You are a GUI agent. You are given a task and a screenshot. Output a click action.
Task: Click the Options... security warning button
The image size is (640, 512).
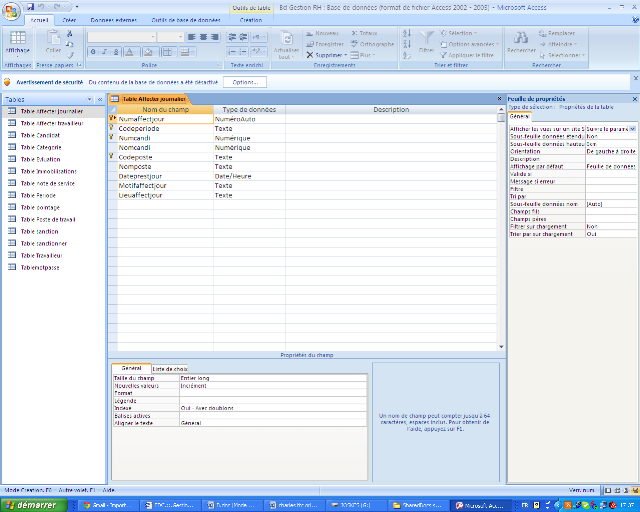244,82
